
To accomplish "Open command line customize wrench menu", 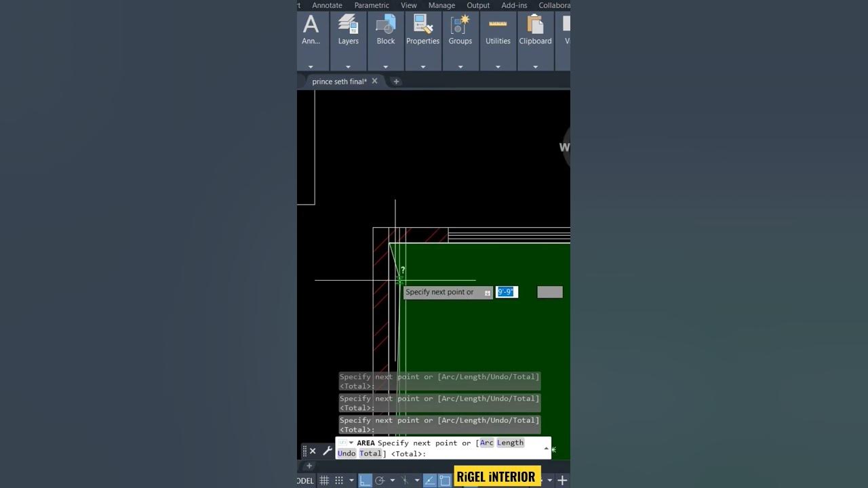I will 328,451.
